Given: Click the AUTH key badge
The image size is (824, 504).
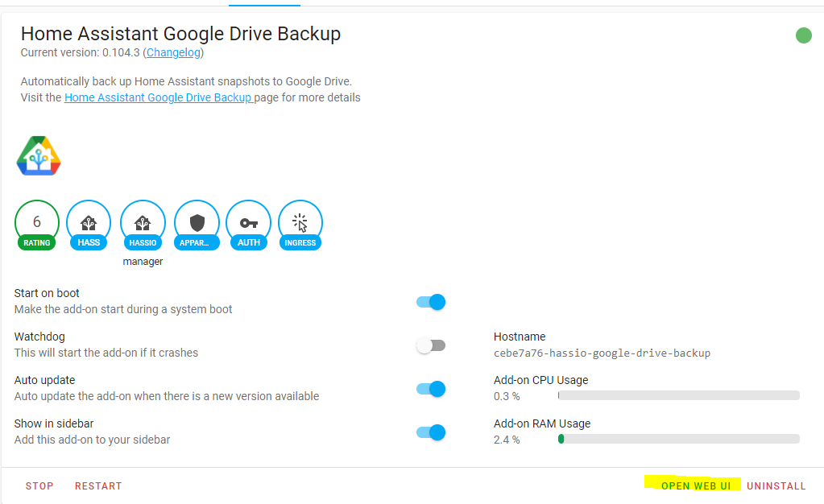Looking at the screenshot, I should 249,225.
